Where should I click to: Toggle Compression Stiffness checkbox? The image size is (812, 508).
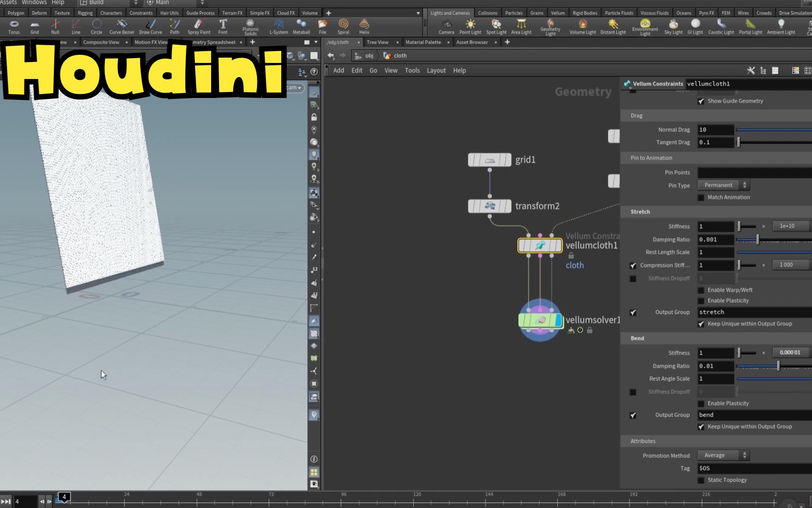pos(633,266)
